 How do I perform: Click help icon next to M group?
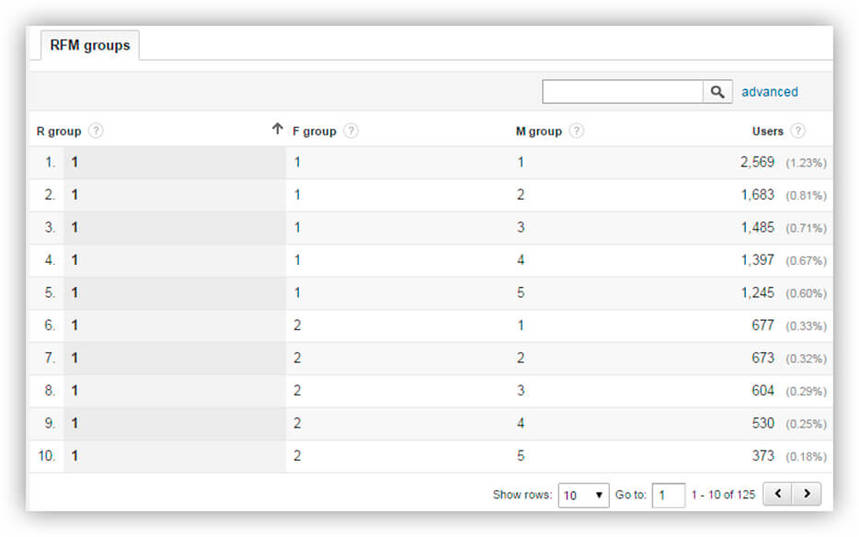click(x=576, y=131)
